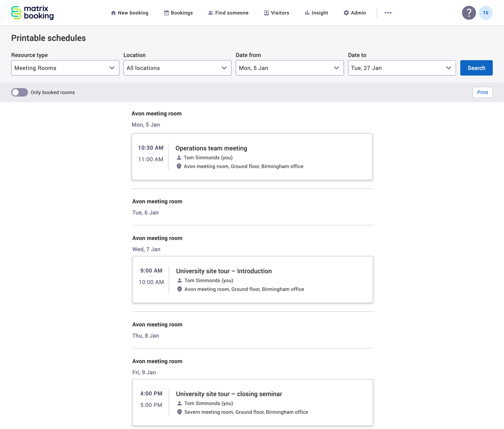
Task: Click the help question mark icon
Action: pyautogui.click(x=468, y=13)
